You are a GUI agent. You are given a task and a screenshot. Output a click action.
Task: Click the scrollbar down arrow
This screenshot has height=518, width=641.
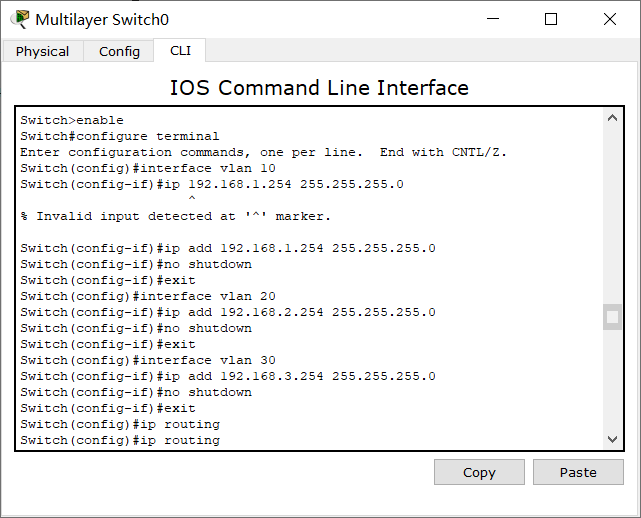(x=612, y=439)
